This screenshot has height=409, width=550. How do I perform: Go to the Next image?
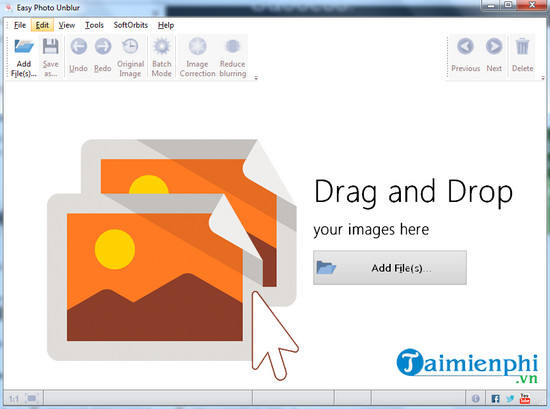[494, 55]
